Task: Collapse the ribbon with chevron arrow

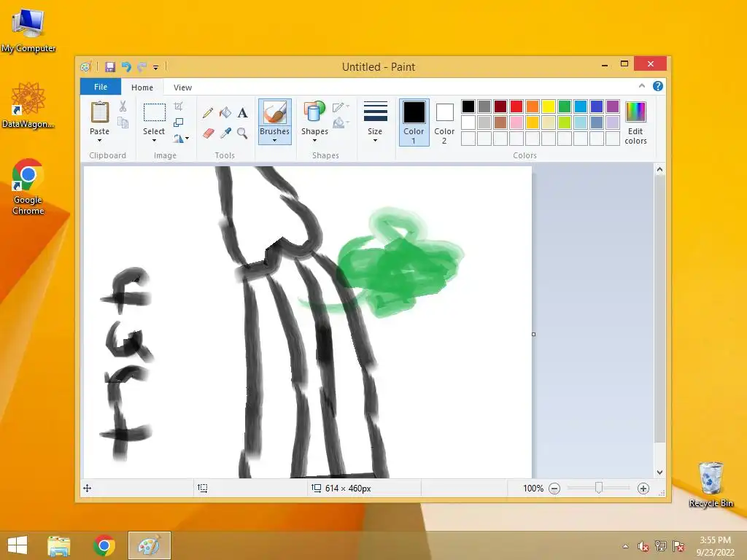Action: click(642, 86)
